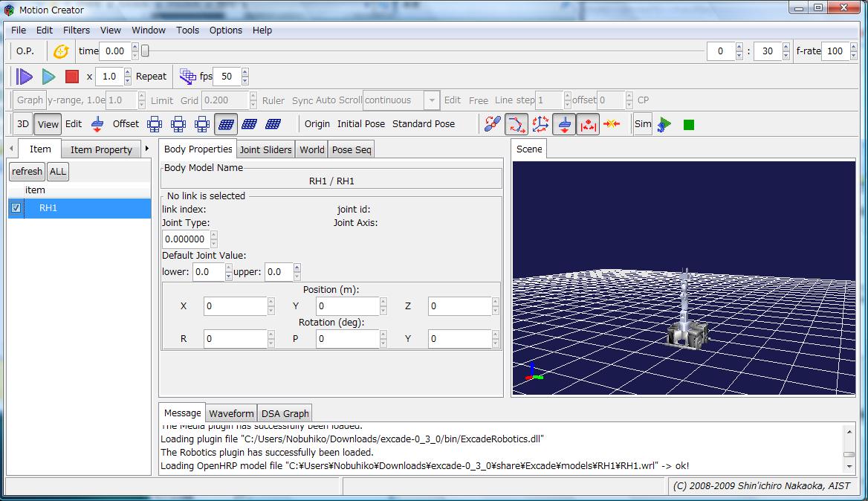The height and width of the screenshot is (501, 868).
Task: Click the yellow cross collision arrows icon
Action: click(612, 124)
